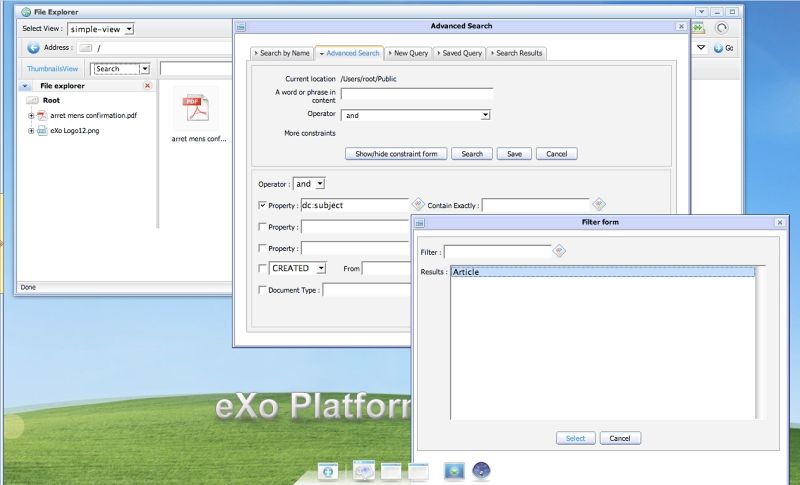Click the Show/hide constraint form button
This screenshot has width=800, height=485.
[396, 154]
